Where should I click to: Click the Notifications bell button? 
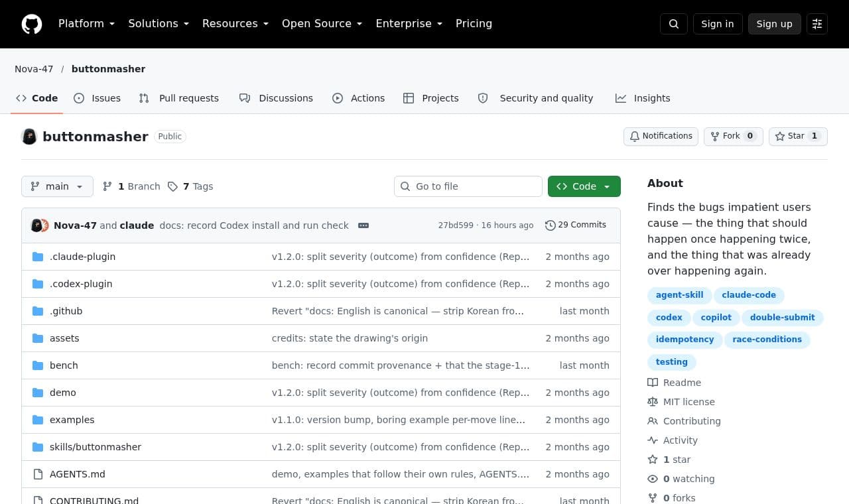(x=661, y=136)
